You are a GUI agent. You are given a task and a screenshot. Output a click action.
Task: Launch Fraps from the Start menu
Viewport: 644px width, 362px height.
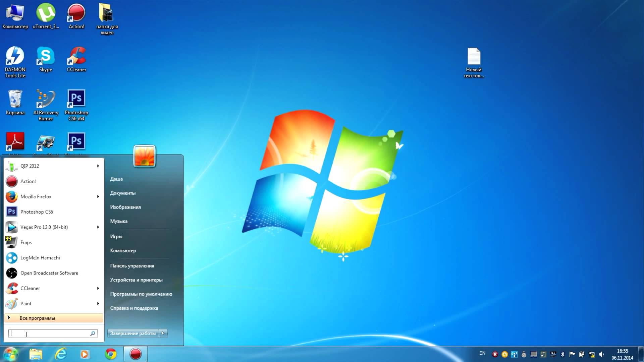click(54, 242)
